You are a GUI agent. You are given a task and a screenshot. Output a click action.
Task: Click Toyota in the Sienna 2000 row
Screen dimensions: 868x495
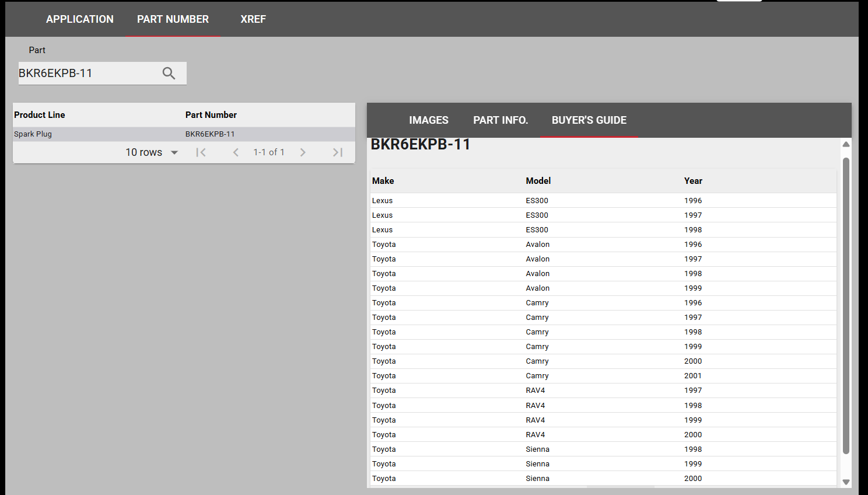pos(384,479)
